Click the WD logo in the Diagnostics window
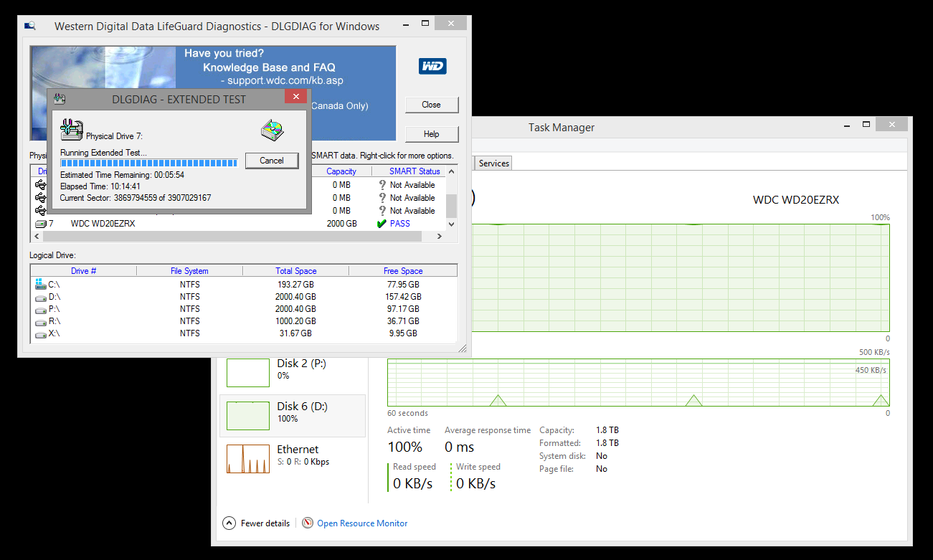 pyautogui.click(x=433, y=67)
